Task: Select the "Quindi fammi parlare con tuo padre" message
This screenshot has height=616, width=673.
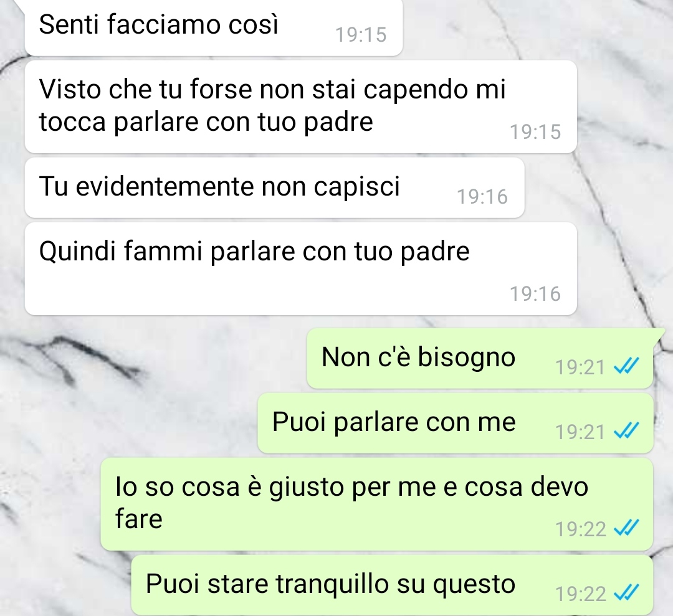Action: (x=301, y=268)
